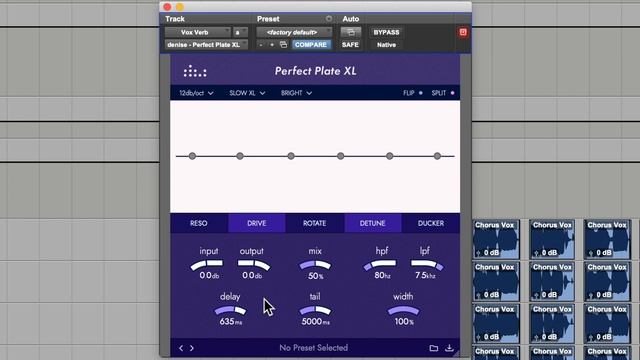Click the first EQ node on the line
This screenshot has height=360, width=640.
(x=192, y=156)
